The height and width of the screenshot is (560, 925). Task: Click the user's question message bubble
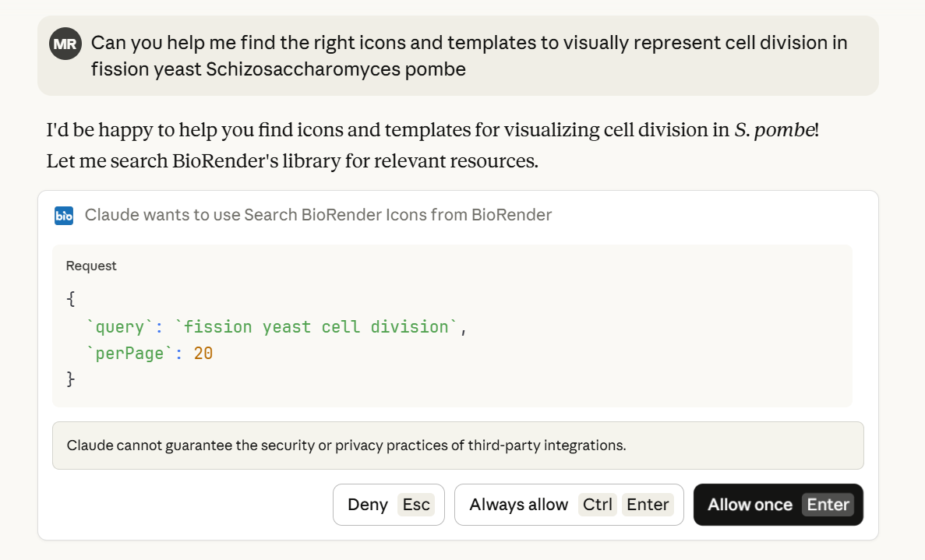click(460, 55)
